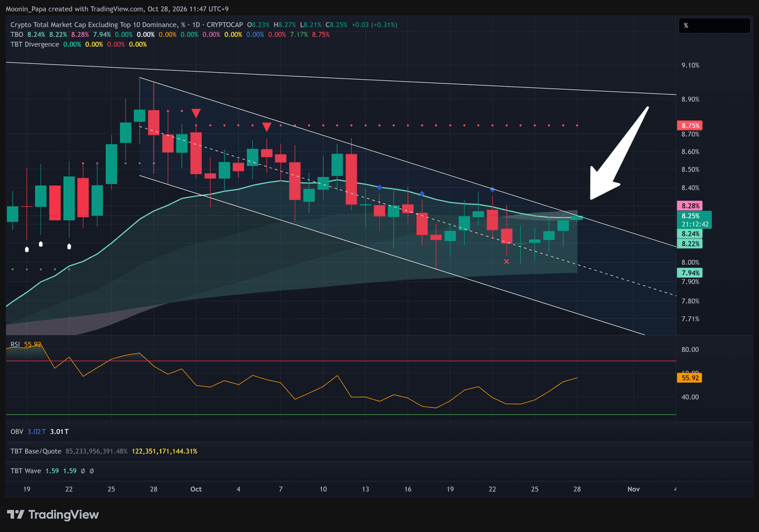
Task: Click the '8.50%' price scale label
Action: point(689,170)
